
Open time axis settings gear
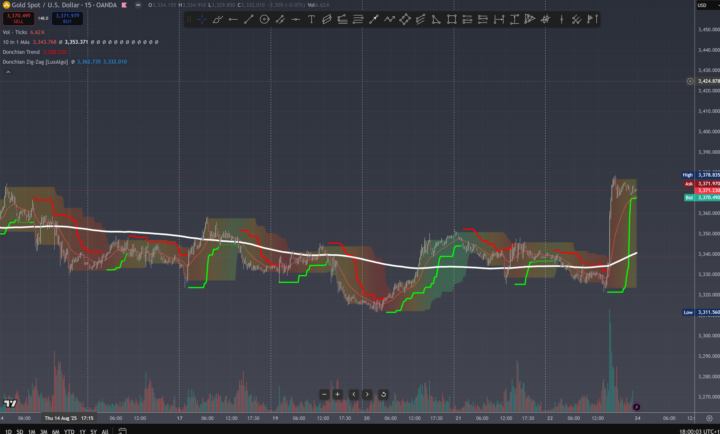pos(709,418)
